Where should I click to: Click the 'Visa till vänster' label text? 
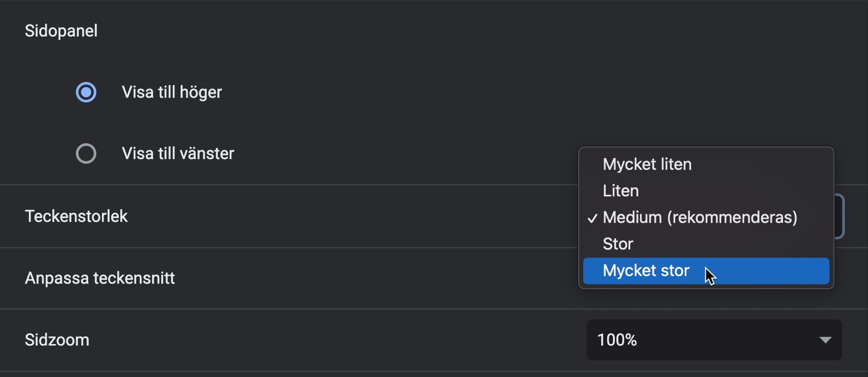178,154
